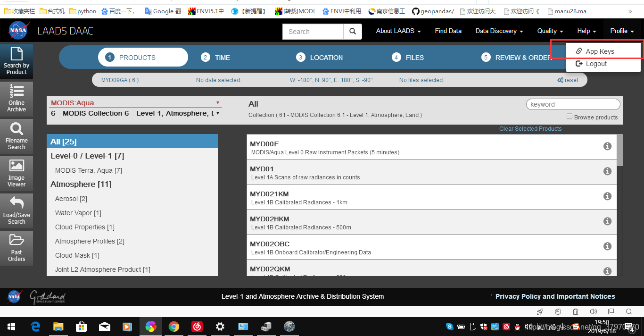Open the Mail app from taskbar

coord(104,327)
